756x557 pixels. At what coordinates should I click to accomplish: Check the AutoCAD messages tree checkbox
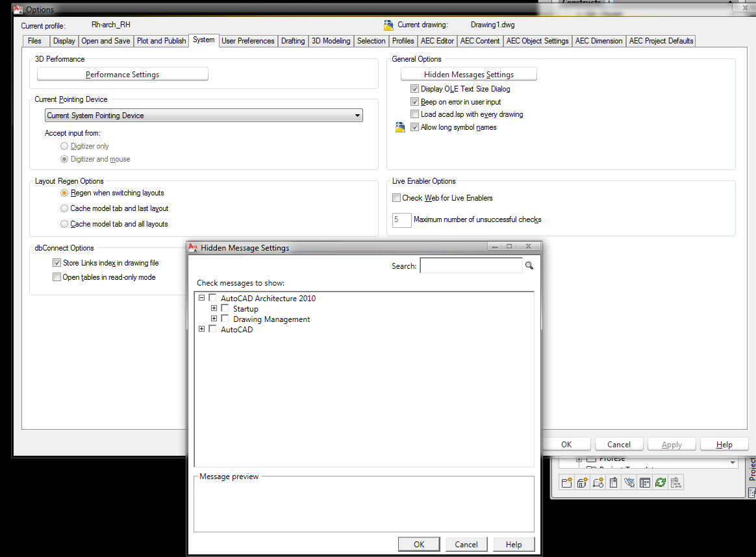click(x=212, y=329)
